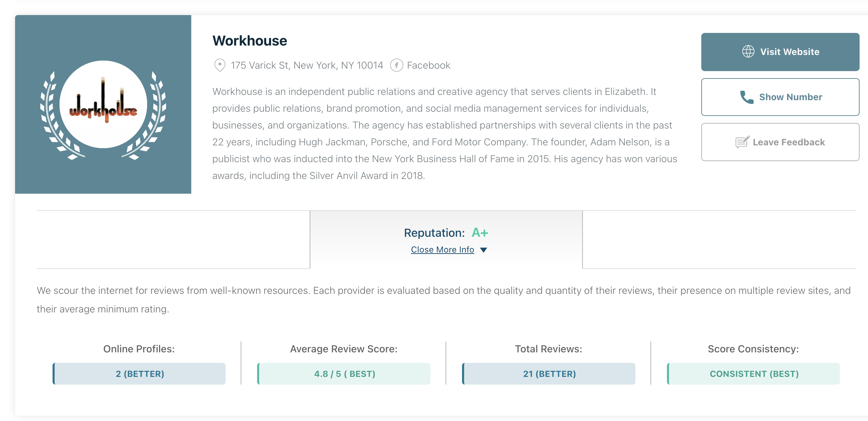
Task: Click the down arrow beside Close More Info
Action: coord(484,250)
